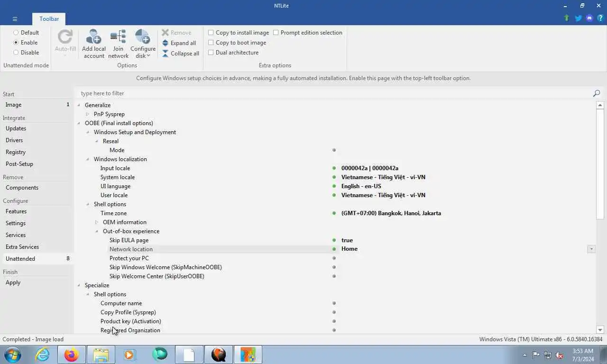Check Prompt edition selection
Image resolution: width=607 pixels, height=364 pixels.
276,33
